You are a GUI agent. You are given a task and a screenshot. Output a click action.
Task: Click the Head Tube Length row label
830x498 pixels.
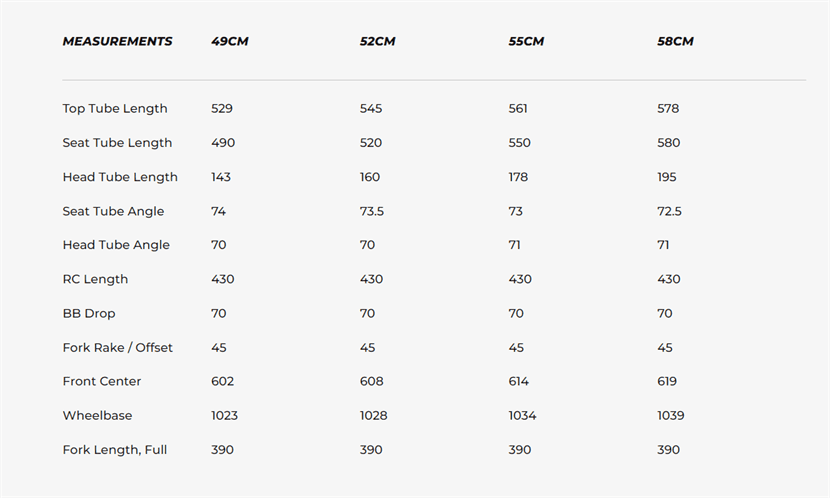pyautogui.click(x=120, y=177)
